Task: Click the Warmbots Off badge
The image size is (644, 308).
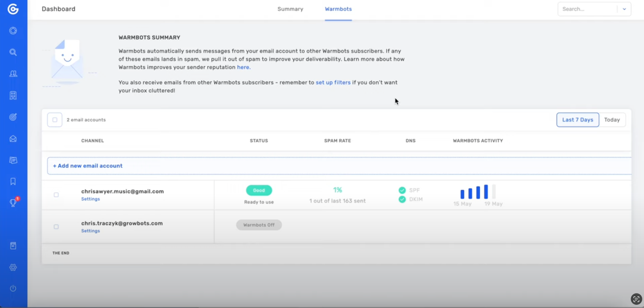Action: point(259,225)
